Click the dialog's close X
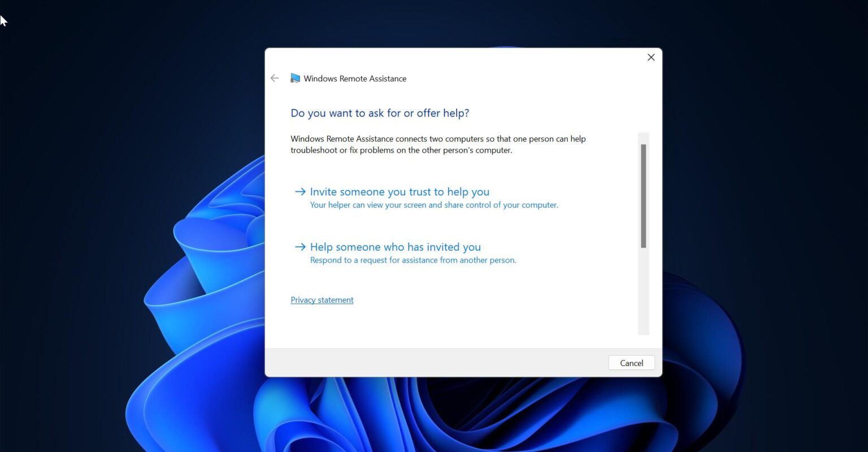Image resolution: width=868 pixels, height=452 pixels. [x=650, y=57]
